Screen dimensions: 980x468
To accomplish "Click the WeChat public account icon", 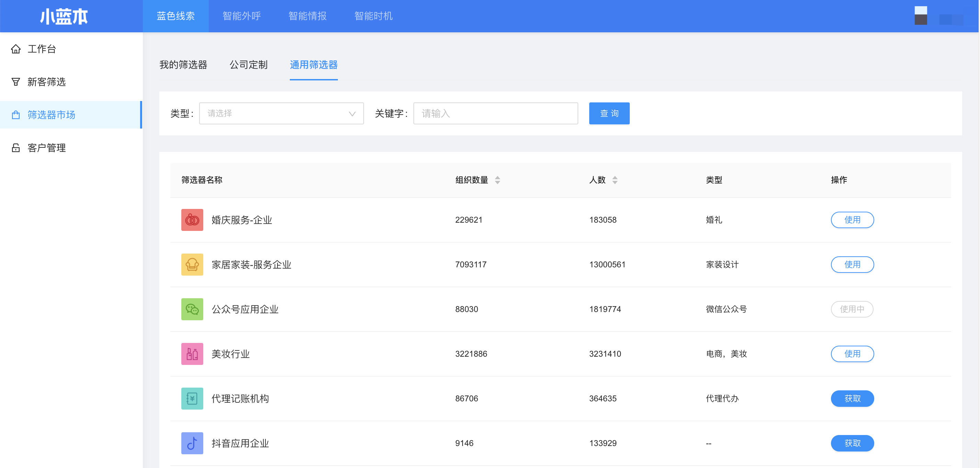I will [192, 309].
